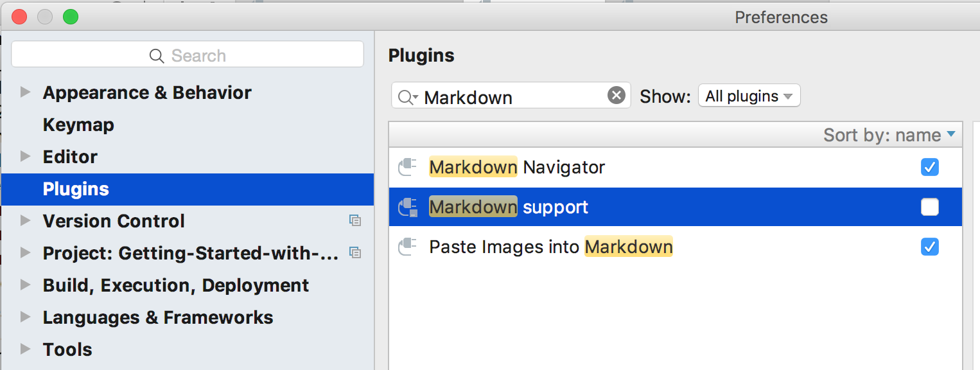Image resolution: width=980 pixels, height=370 pixels.
Task: Open the Sort by name dropdown
Action: [889, 136]
